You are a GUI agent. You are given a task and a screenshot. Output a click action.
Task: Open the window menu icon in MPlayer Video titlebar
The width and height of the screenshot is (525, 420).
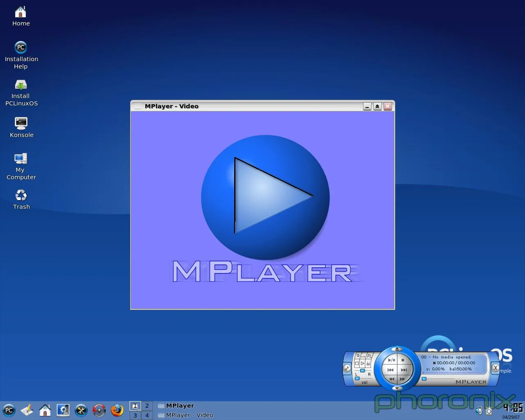coord(138,106)
